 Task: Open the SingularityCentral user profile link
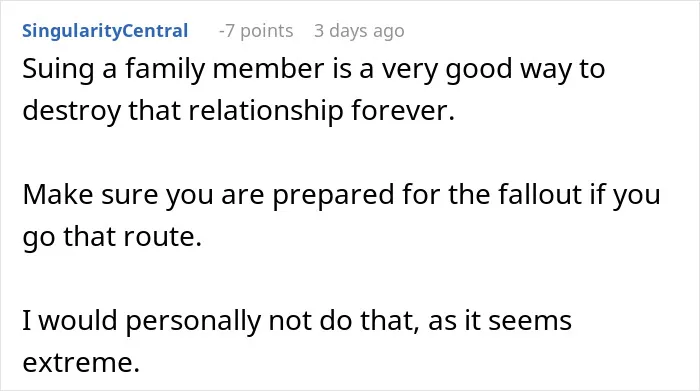pyautogui.click(x=105, y=31)
